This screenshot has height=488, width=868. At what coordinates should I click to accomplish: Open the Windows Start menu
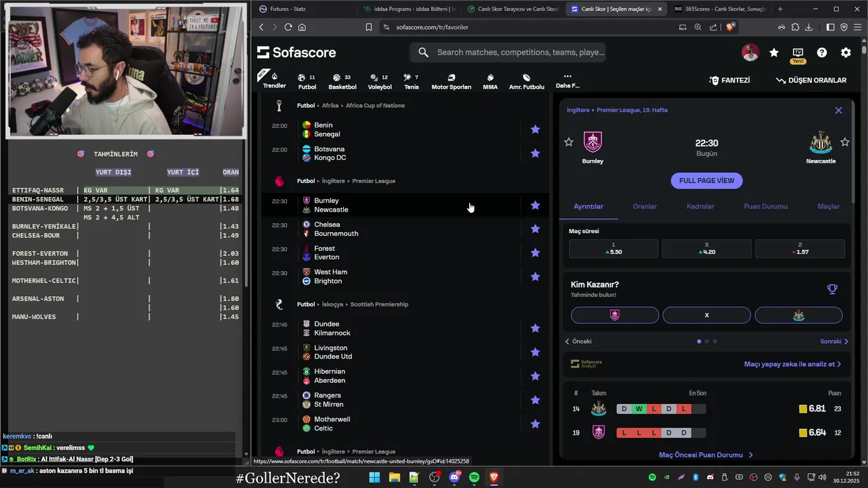pos(374,477)
